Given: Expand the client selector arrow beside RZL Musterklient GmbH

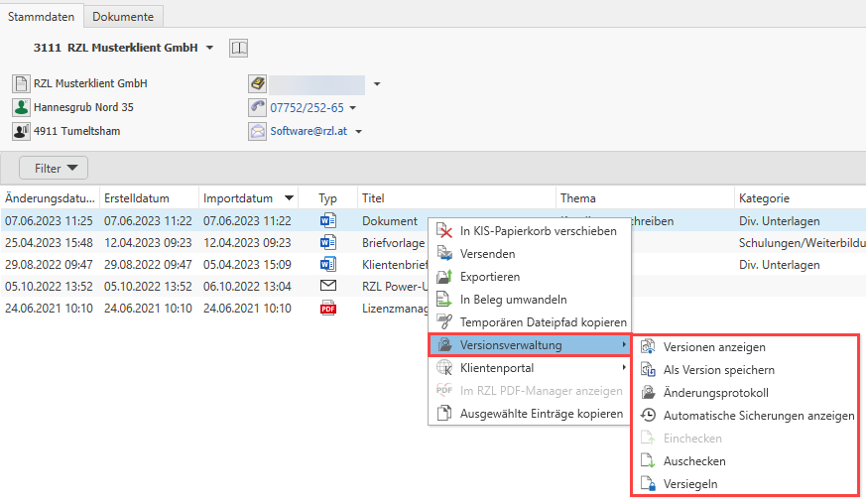Looking at the screenshot, I should click(210, 48).
